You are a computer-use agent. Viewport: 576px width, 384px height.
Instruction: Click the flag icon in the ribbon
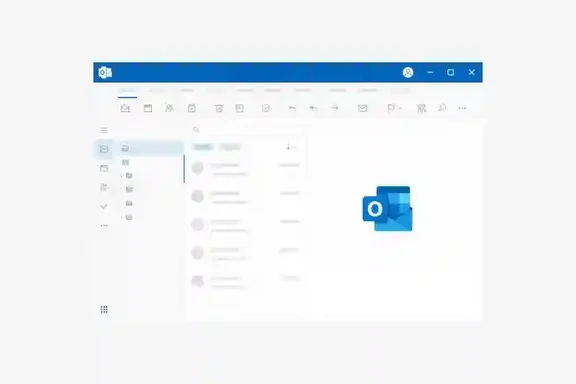(x=391, y=108)
